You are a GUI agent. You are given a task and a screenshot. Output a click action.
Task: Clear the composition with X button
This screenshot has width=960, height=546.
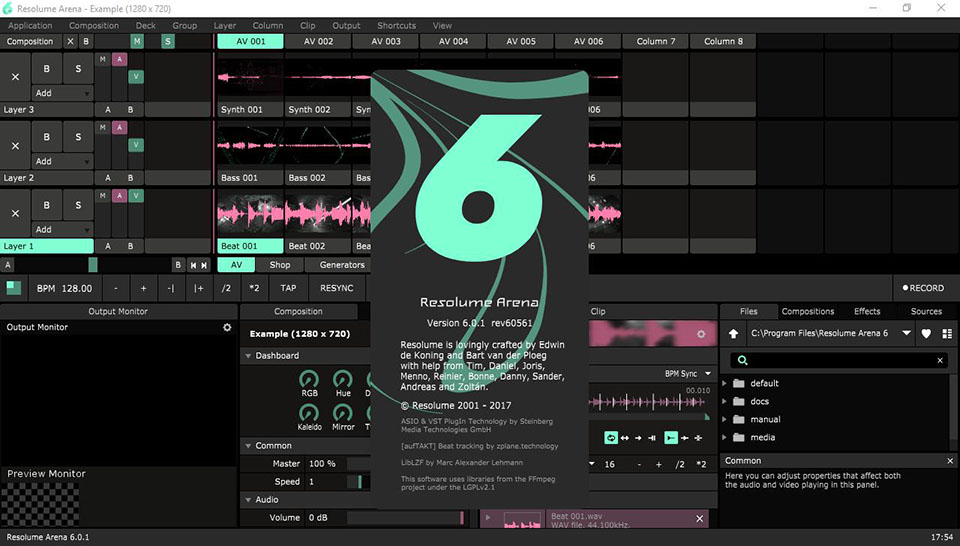coord(70,42)
